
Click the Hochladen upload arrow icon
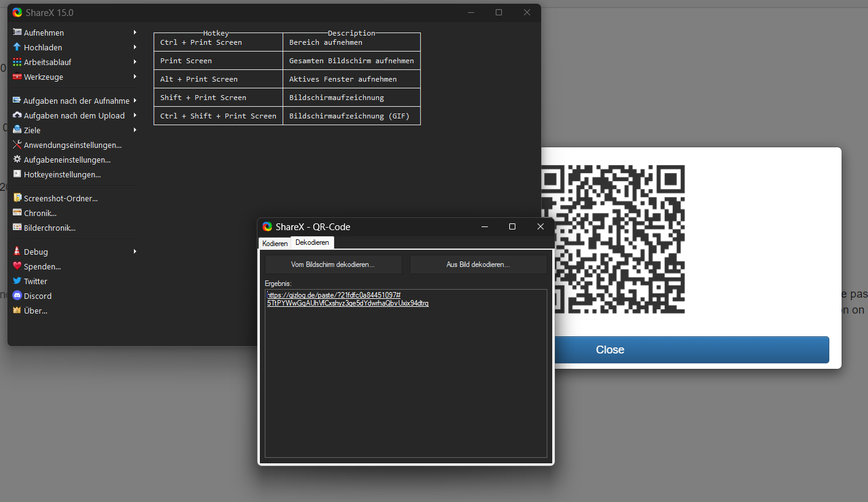coord(17,47)
